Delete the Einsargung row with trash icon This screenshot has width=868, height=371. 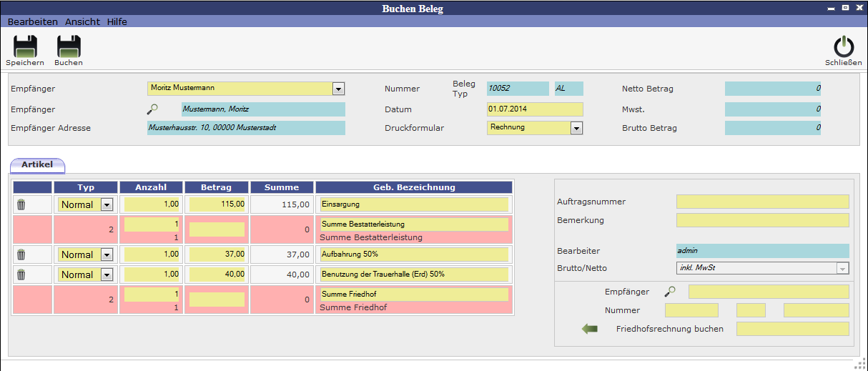21,204
